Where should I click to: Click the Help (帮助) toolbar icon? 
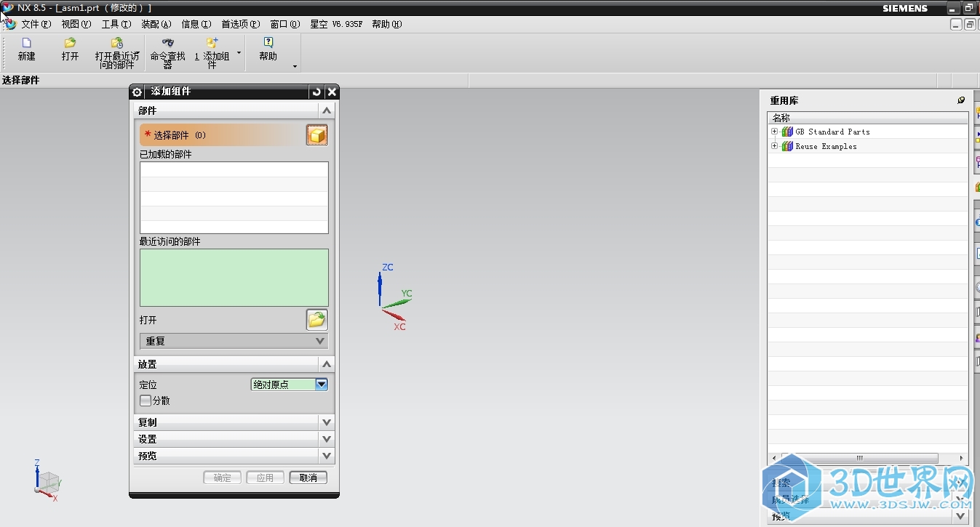(x=268, y=43)
